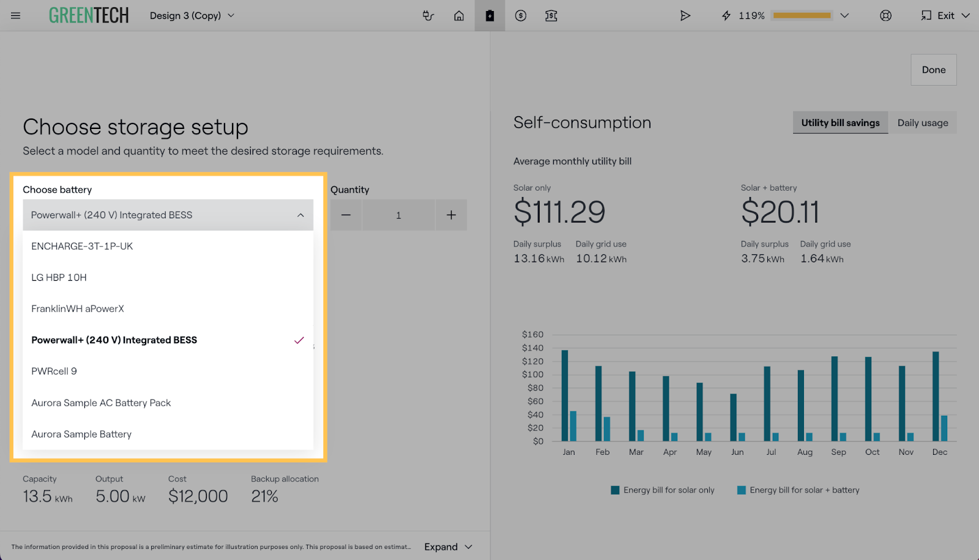Click the Dec solar + battery bar

pyautogui.click(x=944, y=428)
